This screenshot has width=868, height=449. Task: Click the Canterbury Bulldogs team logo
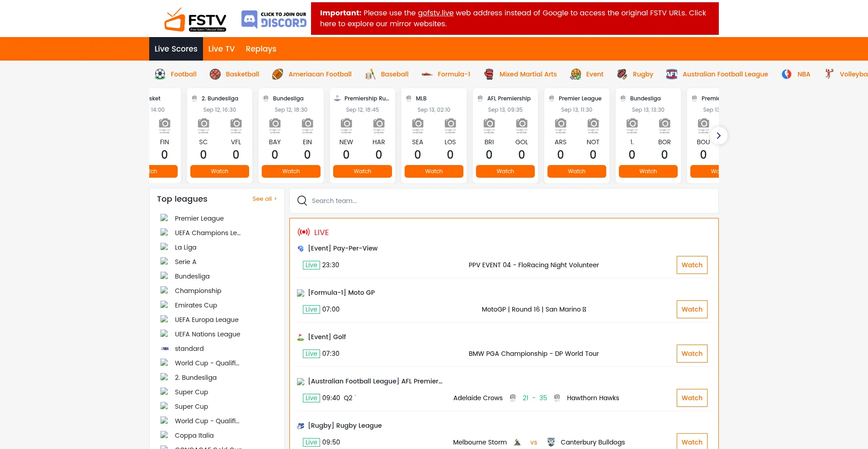551,442
